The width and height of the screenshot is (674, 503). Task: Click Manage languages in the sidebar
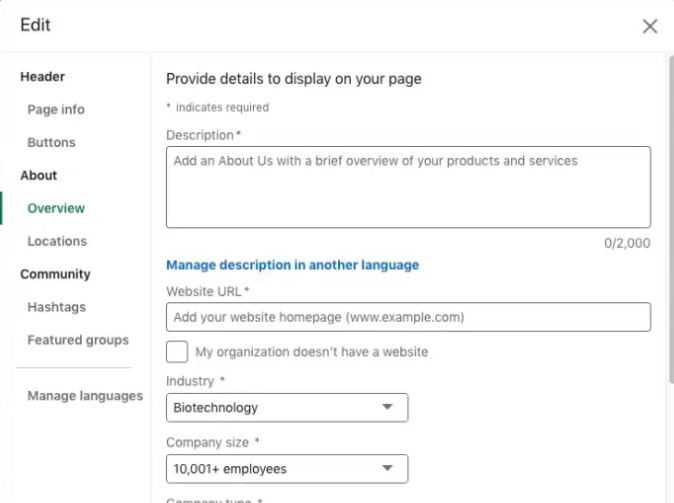pos(85,396)
